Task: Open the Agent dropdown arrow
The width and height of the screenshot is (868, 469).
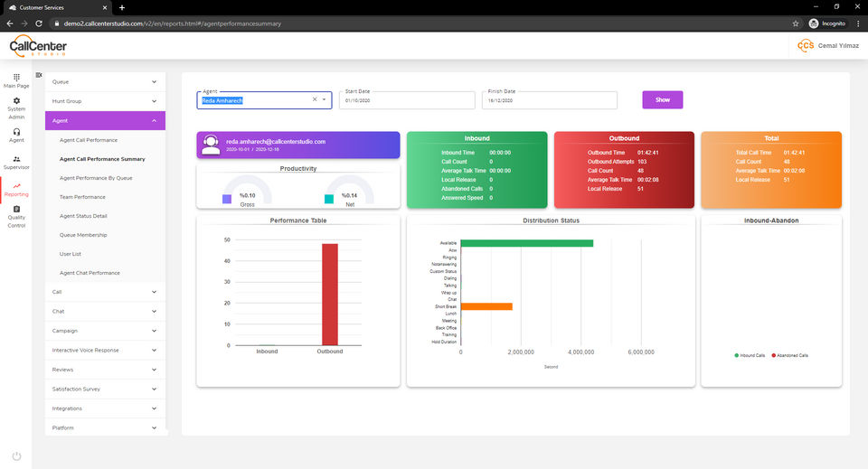Action: tap(324, 99)
